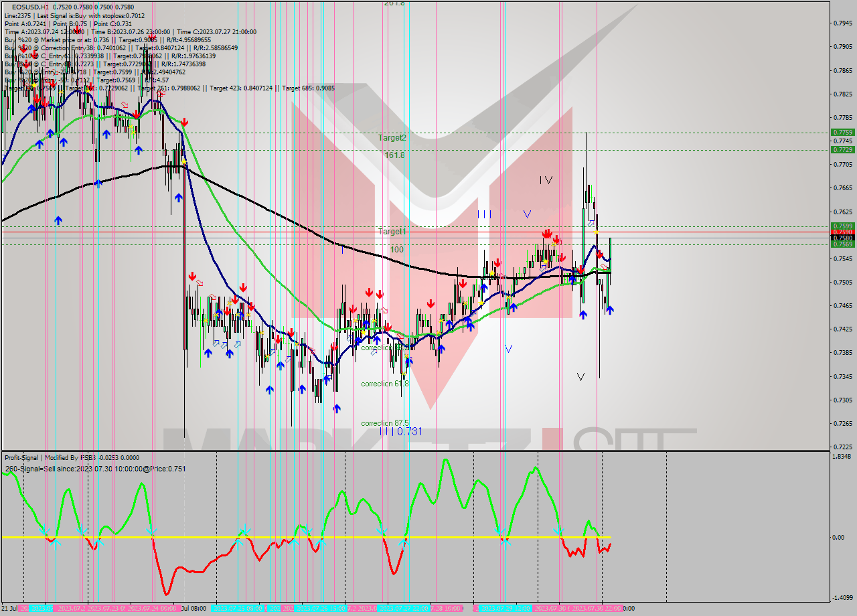The height and width of the screenshot is (616, 857).
Task: Click the 0.7665 price axis label
Action: (x=842, y=188)
